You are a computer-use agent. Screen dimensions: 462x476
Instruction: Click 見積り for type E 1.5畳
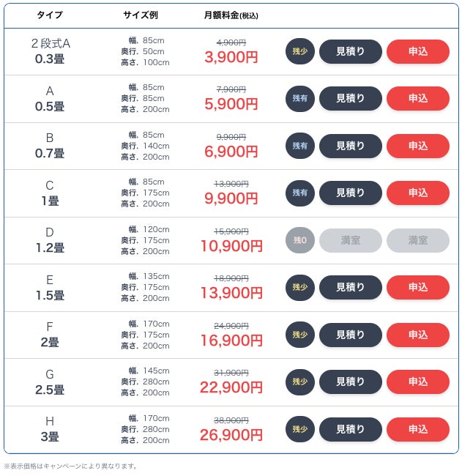[x=350, y=288]
